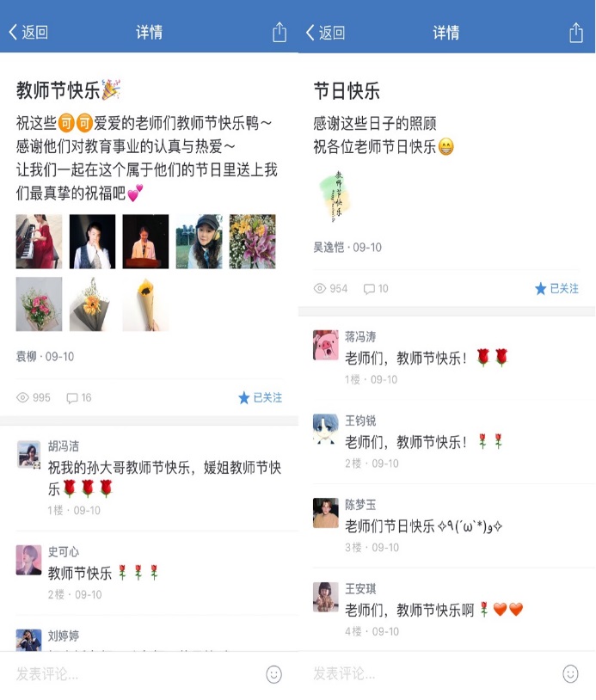Open the 教师节快乐 watercolor image thumbnail
This screenshot has height=700, width=596.
(335, 196)
